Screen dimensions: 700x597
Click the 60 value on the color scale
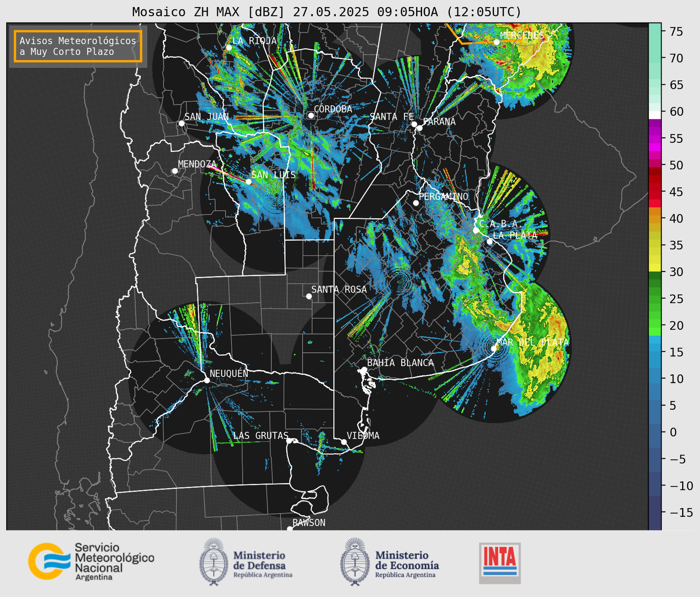pyautogui.click(x=676, y=112)
